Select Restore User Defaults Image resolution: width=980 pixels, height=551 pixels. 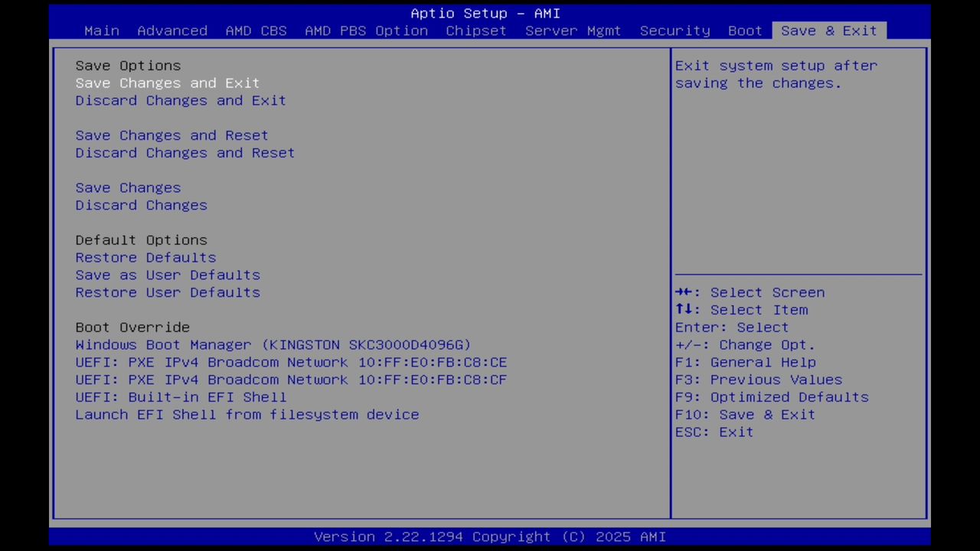168,292
